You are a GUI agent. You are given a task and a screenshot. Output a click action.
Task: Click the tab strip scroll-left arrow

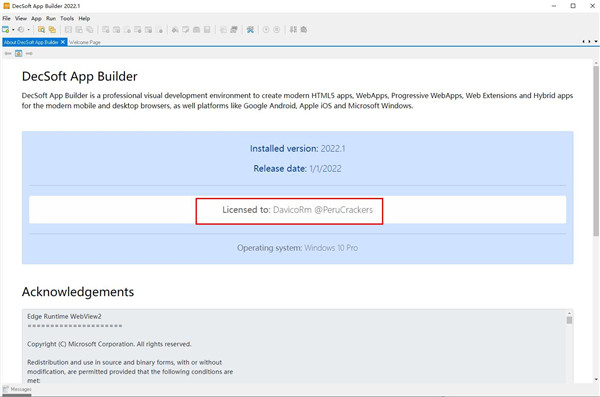click(x=584, y=41)
